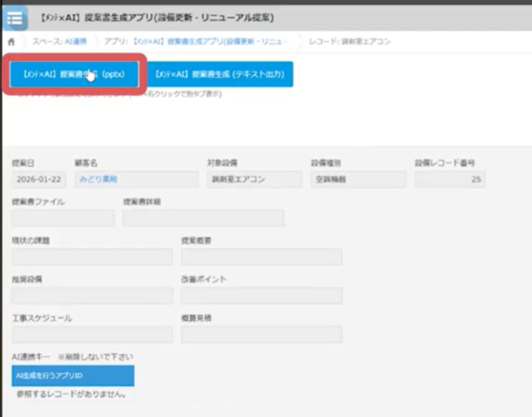Select the 工事スケジュール field

[92, 334]
